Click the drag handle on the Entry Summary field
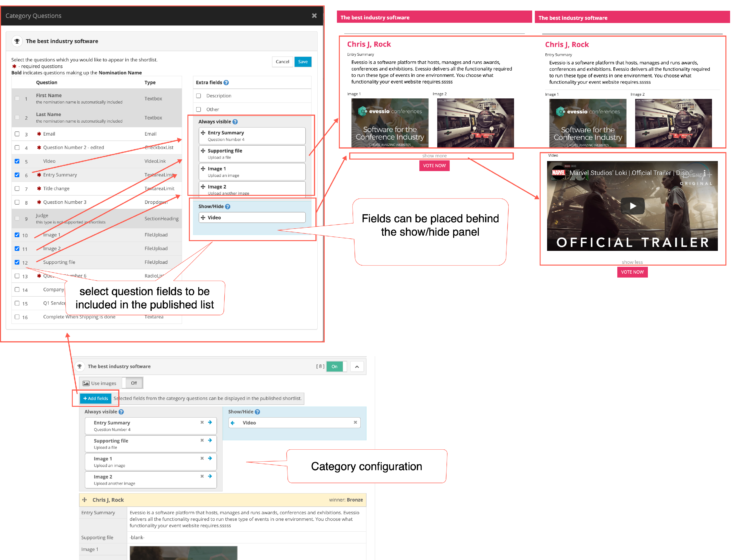The image size is (734, 560). 203,133
